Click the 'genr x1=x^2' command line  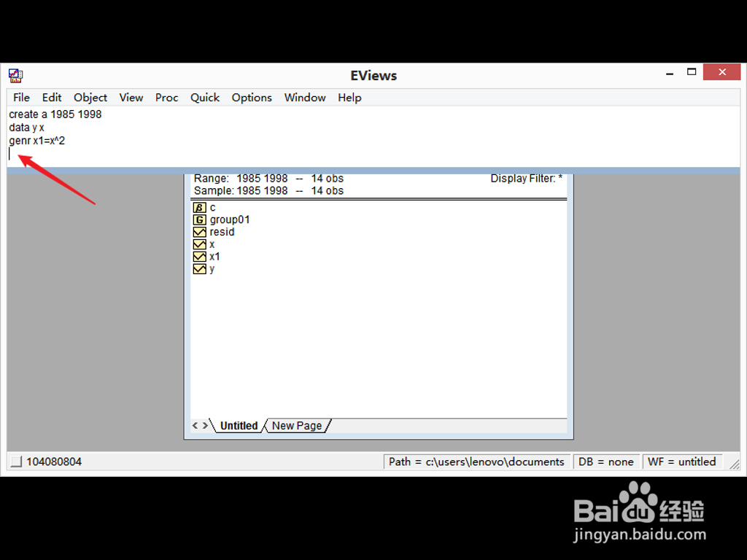(x=36, y=141)
